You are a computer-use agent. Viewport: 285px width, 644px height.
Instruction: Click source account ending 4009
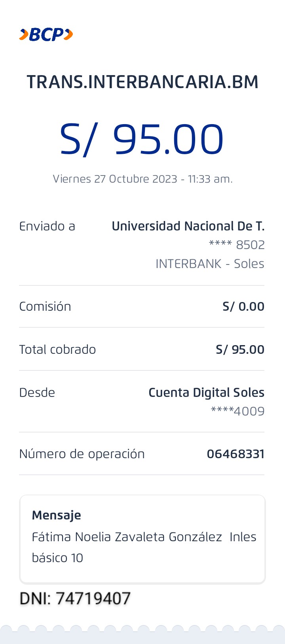(237, 411)
